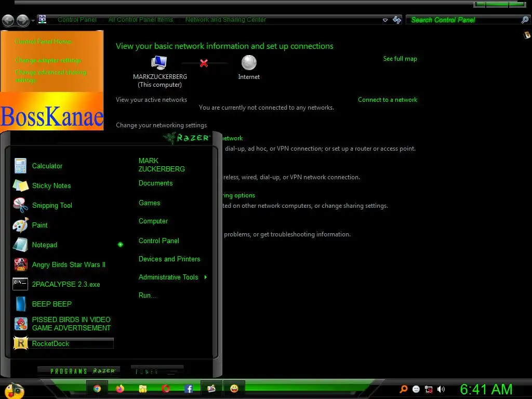Viewport: 532px width, 399px height.
Task: Click the Chrome taskbar icon
Action: pos(97,389)
